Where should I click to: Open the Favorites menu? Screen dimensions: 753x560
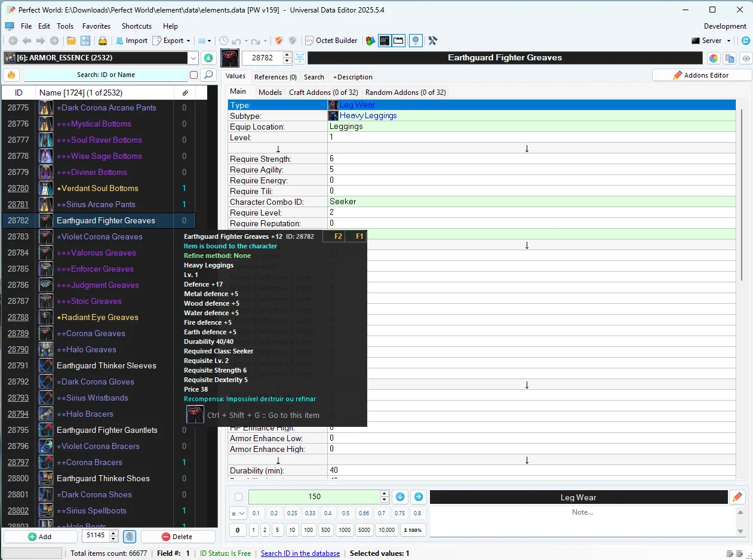(96, 26)
